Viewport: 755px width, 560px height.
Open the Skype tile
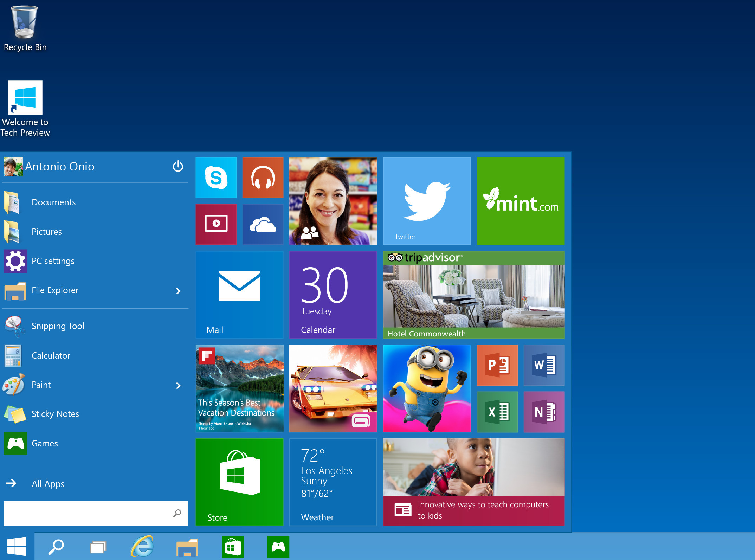[x=216, y=178]
